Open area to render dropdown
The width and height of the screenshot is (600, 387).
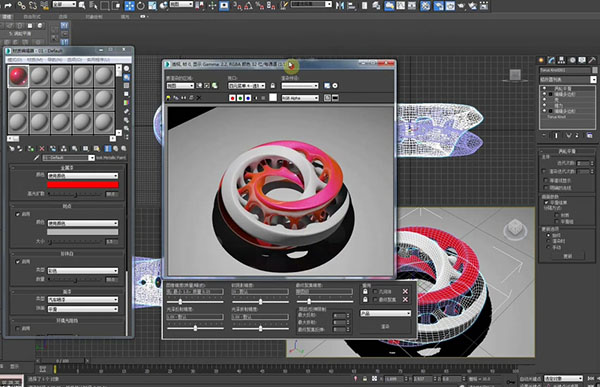pyautogui.click(x=180, y=86)
